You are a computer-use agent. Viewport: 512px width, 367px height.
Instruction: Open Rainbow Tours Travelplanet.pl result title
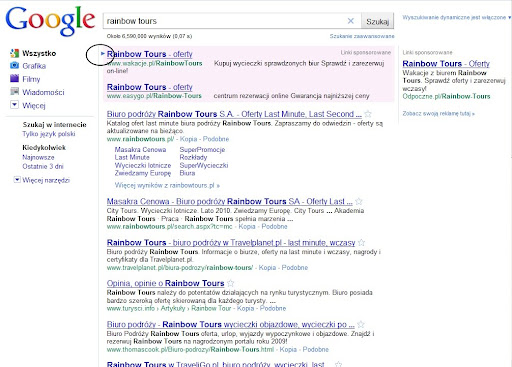tap(231, 243)
